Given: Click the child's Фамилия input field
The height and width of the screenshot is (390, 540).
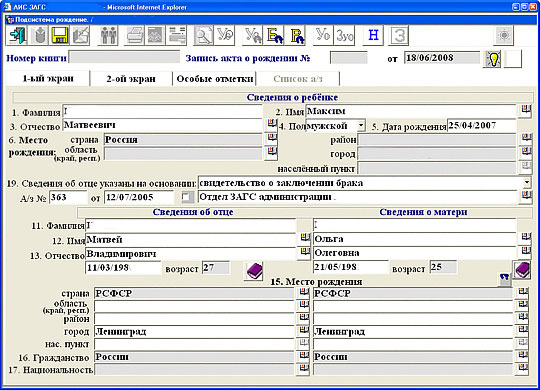Looking at the screenshot, I should 163,112.
